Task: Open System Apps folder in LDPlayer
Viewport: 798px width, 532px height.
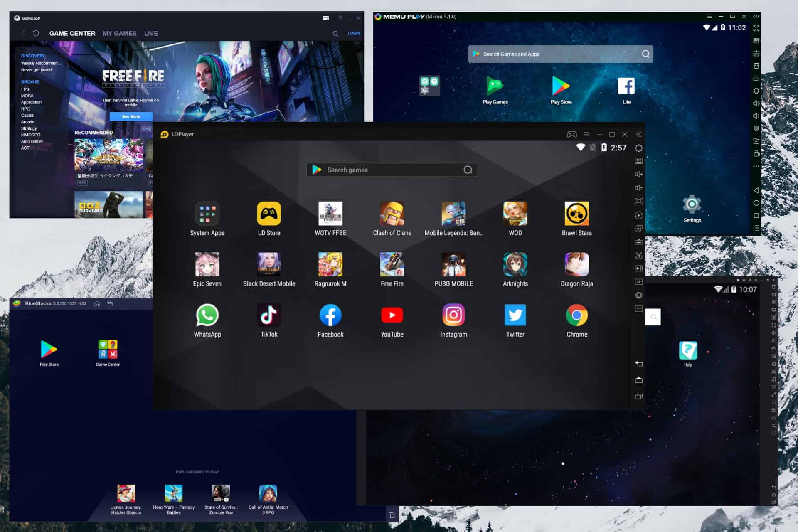Action: (x=207, y=214)
